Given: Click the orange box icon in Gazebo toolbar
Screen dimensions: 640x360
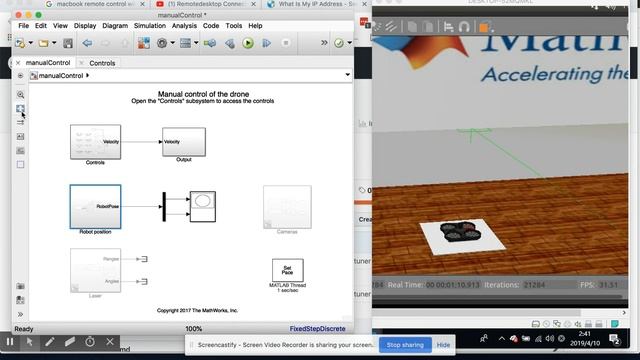Looking at the screenshot, I should 484,27.
